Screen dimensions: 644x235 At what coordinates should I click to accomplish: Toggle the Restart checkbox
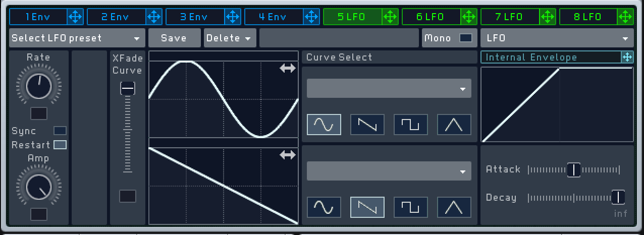click(60, 145)
